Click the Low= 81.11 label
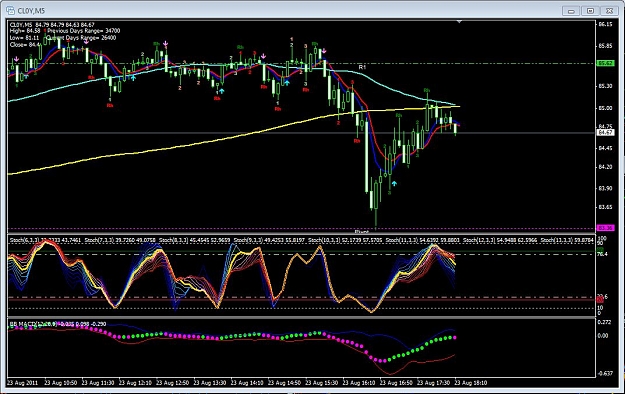The height and width of the screenshot is (394, 625). point(24,37)
